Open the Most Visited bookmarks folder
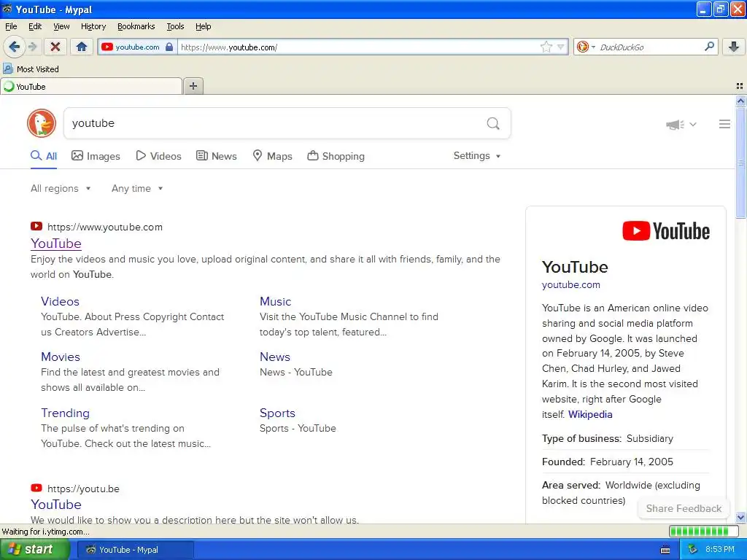Screen dimensions: 747x560 [31, 69]
